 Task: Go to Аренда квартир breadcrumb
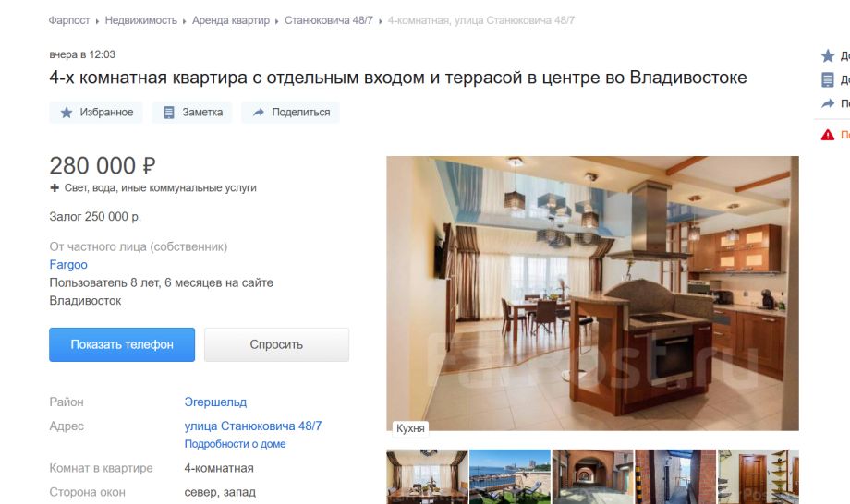(x=230, y=20)
